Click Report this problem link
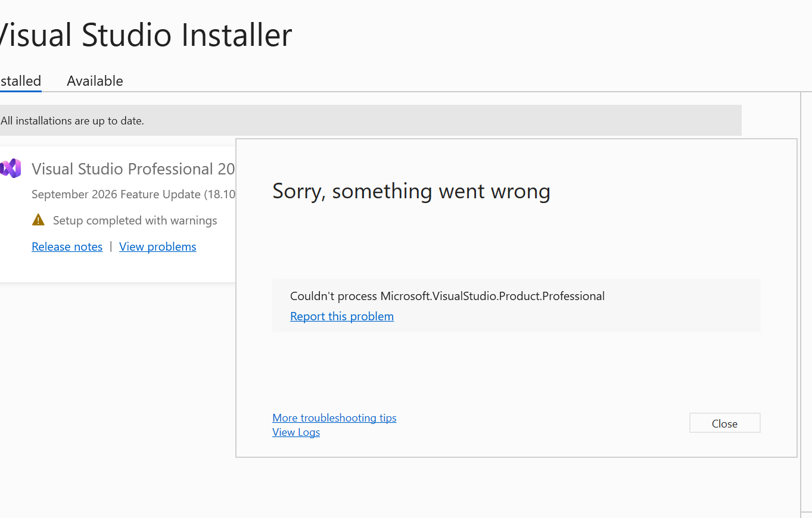812x518 pixels. tap(342, 316)
